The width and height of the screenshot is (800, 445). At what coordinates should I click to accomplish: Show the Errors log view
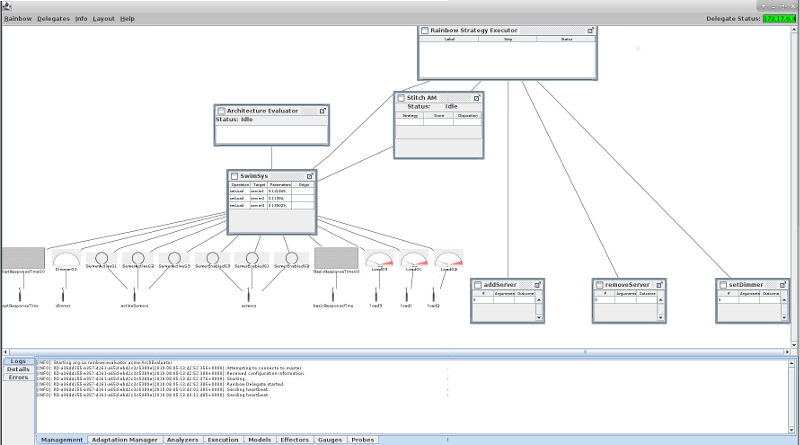18,378
